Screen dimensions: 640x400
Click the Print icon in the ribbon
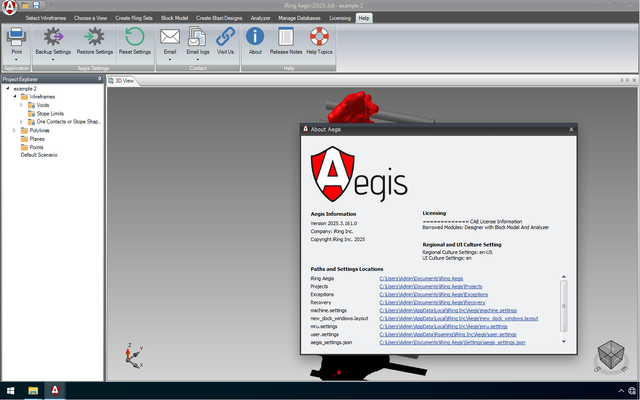[x=16, y=36]
